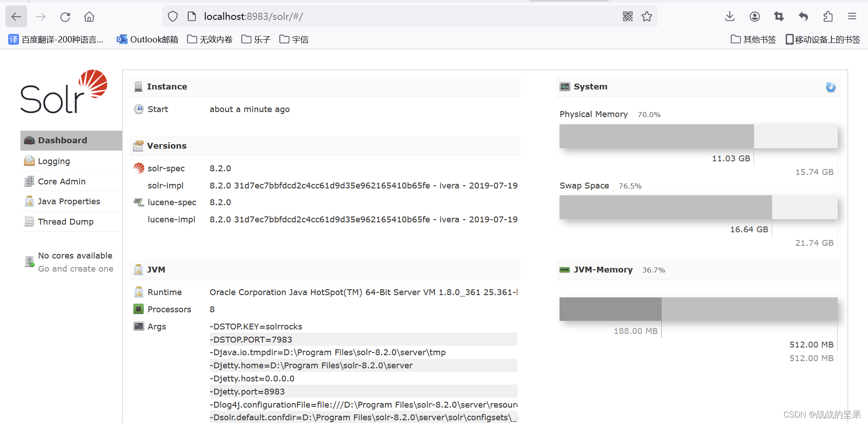The height and width of the screenshot is (423, 868).
Task: Enable tracking protection via the shield icon
Action: click(x=172, y=16)
